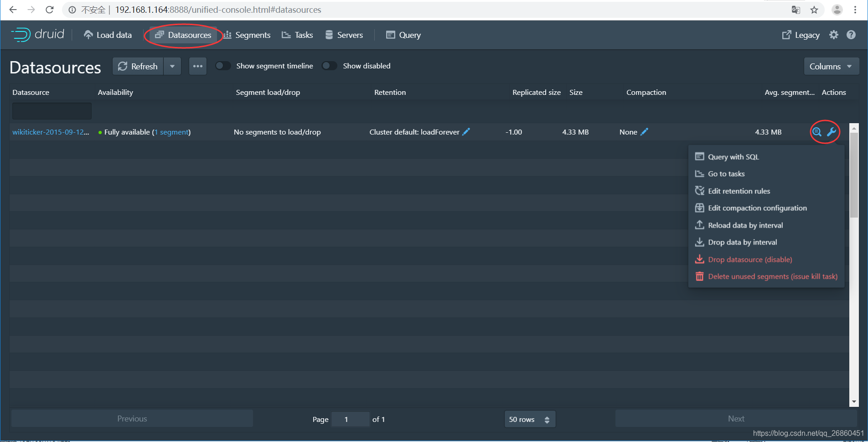Screen dimensions: 868x442
Task: Sort by Replicated size column header
Action: point(538,92)
